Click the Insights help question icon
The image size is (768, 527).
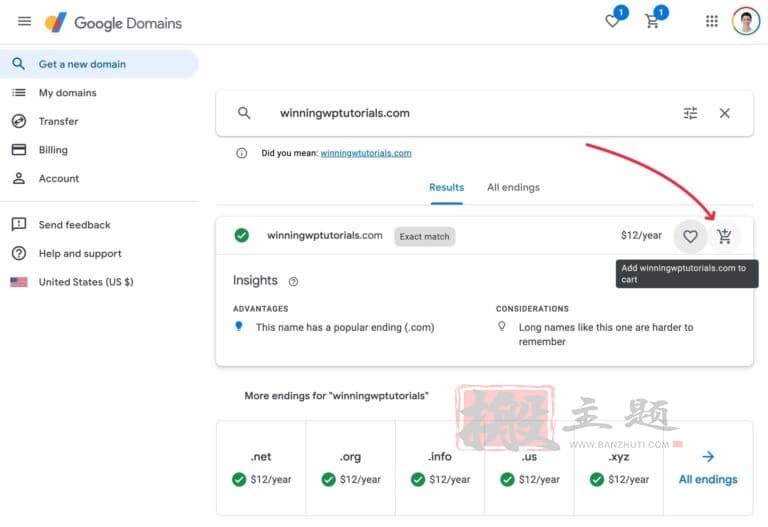pyautogui.click(x=293, y=282)
